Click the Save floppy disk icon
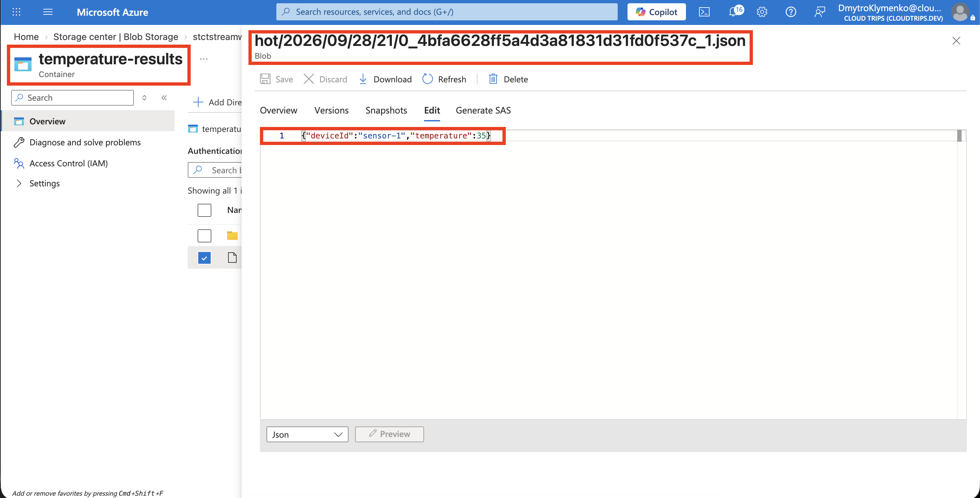This screenshot has width=980, height=498. click(265, 79)
